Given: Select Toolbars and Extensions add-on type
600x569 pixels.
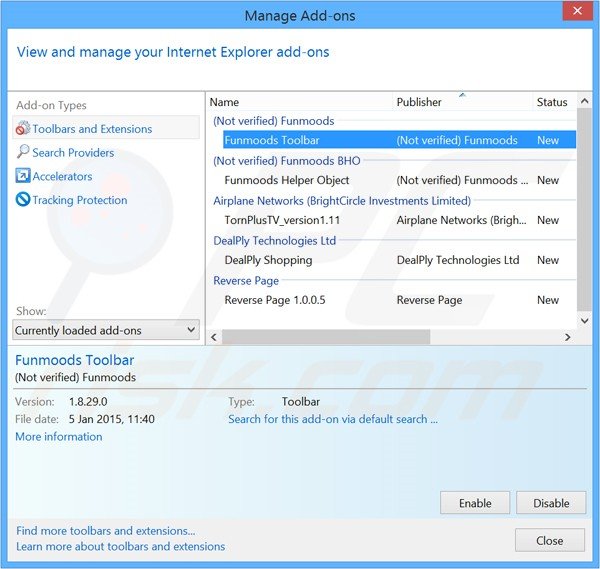Looking at the screenshot, I should click(106, 129).
